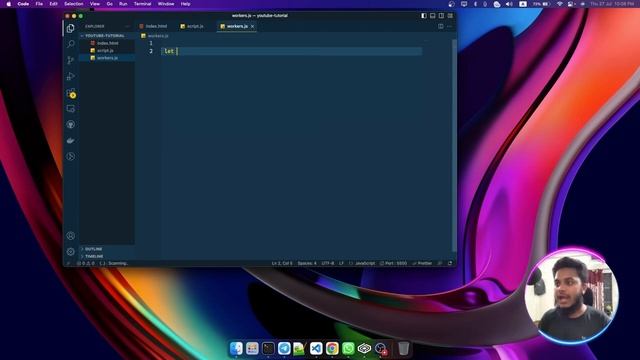This screenshot has height=360, width=640.
Task: Open the Remote Explorer view
Action: (71, 109)
